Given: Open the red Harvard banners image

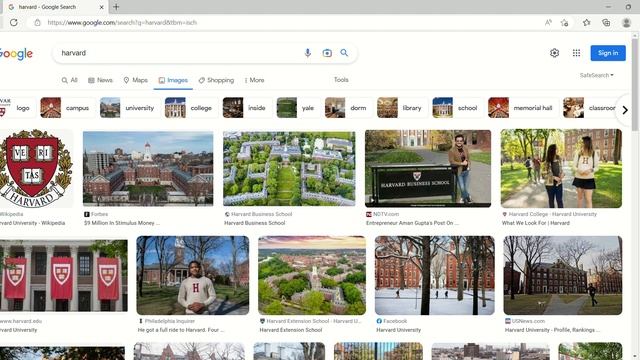Looking at the screenshot, I should (x=64, y=276).
